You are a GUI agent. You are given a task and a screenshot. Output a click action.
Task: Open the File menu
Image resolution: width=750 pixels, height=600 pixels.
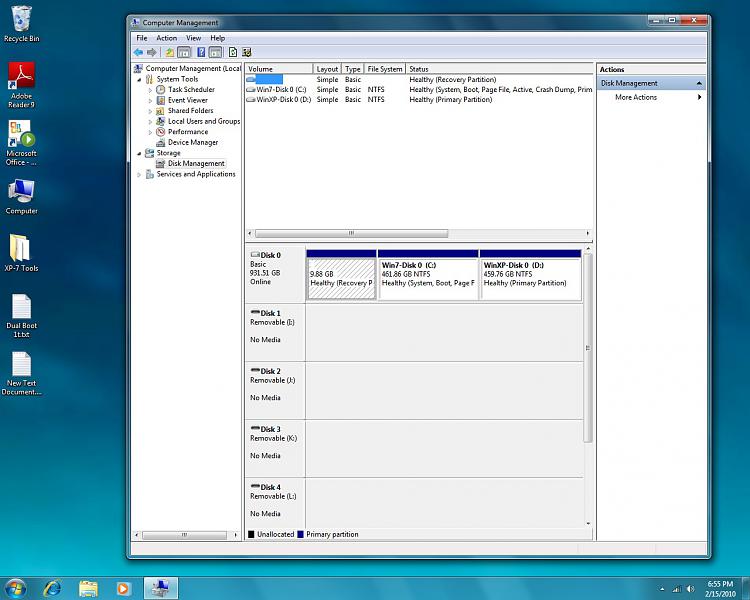pyautogui.click(x=142, y=38)
